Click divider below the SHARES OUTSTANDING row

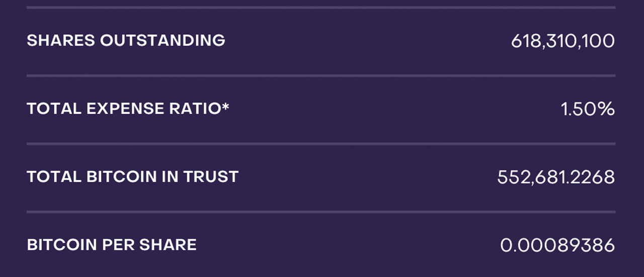click(321, 76)
